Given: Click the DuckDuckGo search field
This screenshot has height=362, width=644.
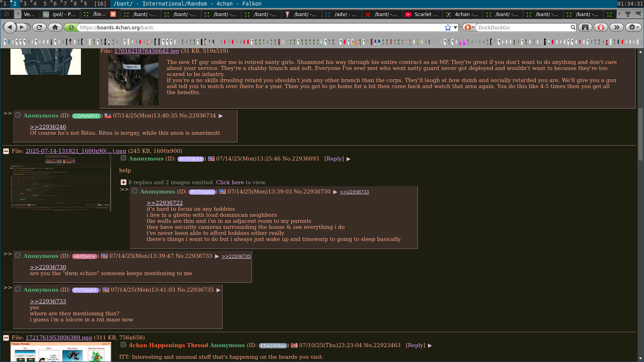Looking at the screenshot, I should point(522,27).
